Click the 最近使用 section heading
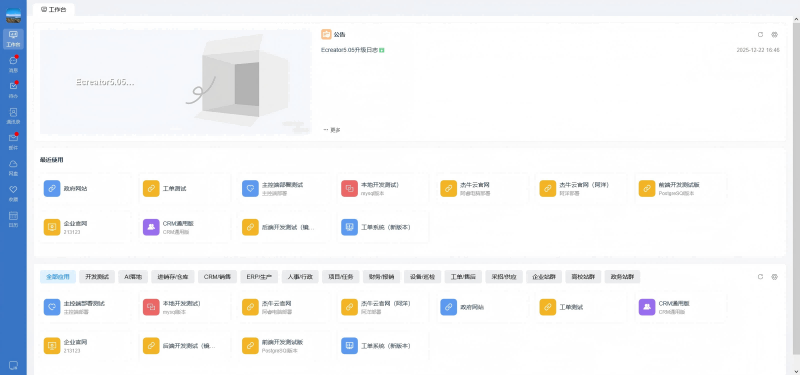Viewport: 800px width, 375px height. 52,160
